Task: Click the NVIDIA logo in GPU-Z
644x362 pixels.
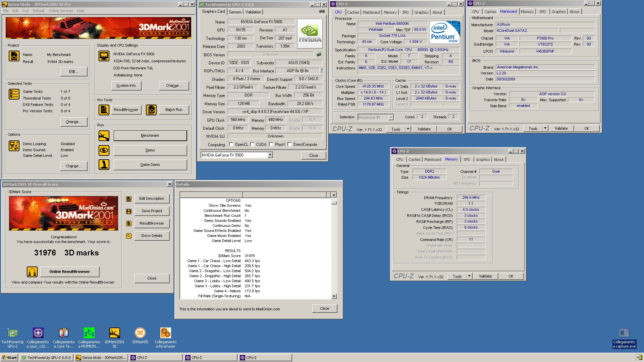Action: click(x=310, y=34)
